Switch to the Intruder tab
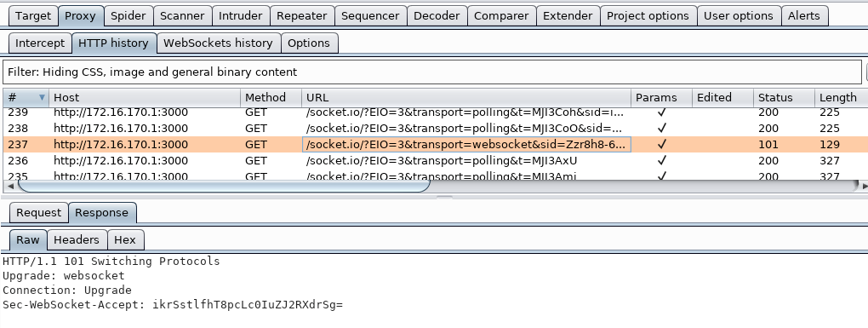 pos(240,16)
